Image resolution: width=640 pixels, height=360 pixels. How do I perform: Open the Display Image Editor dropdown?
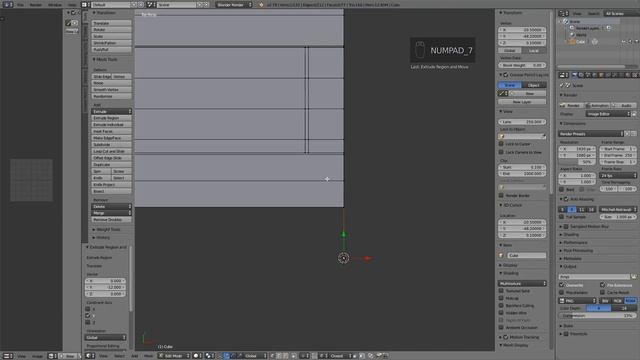[x=608, y=114]
